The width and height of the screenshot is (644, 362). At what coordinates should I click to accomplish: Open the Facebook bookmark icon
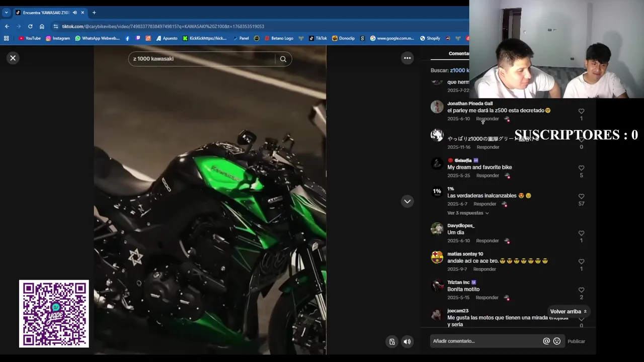pyautogui.click(x=127, y=38)
